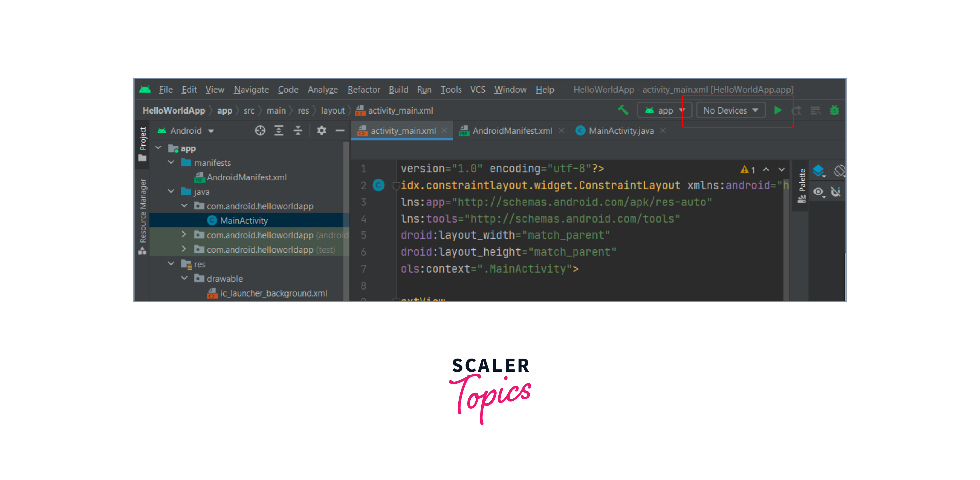Open the Build menu
The width and height of the screenshot is (980, 480).
398,89
